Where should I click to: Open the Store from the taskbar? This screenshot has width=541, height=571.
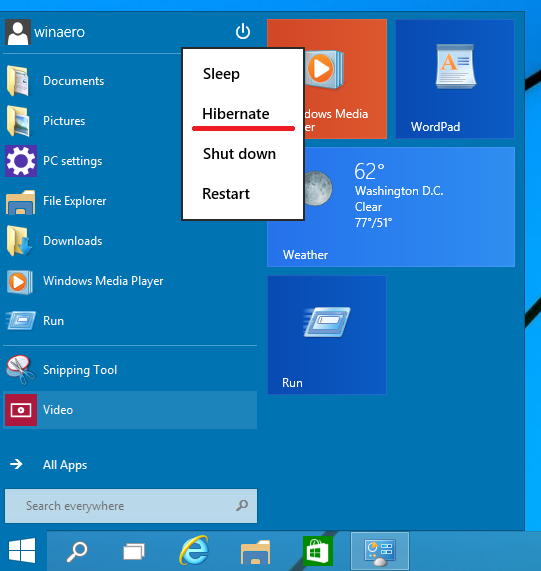pyautogui.click(x=317, y=551)
